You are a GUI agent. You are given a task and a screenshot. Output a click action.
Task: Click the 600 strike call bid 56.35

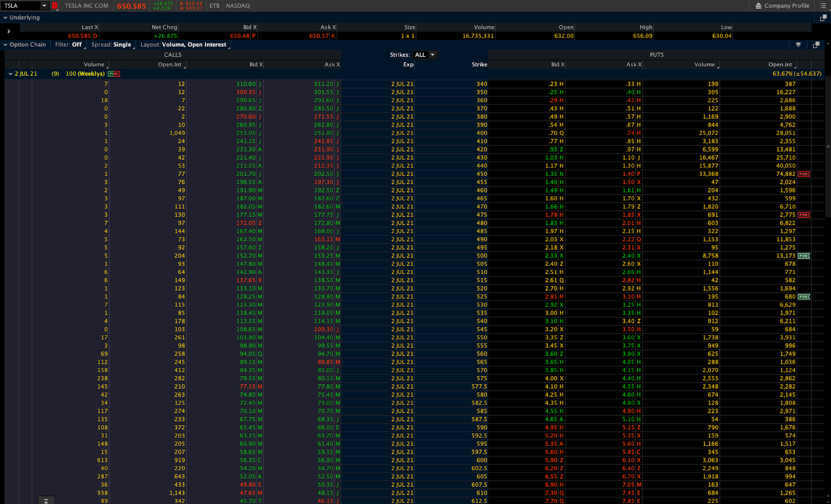click(x=248, y=460)
